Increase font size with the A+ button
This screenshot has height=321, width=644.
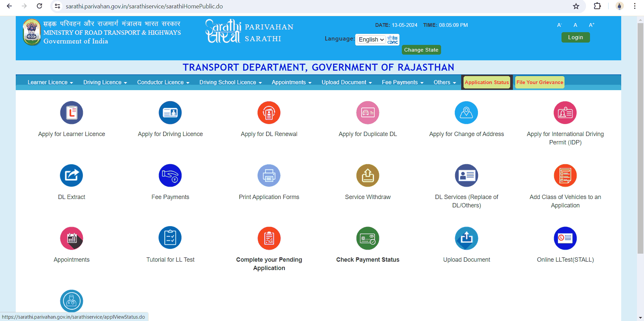pyautogui.click(x=592, y=25)
